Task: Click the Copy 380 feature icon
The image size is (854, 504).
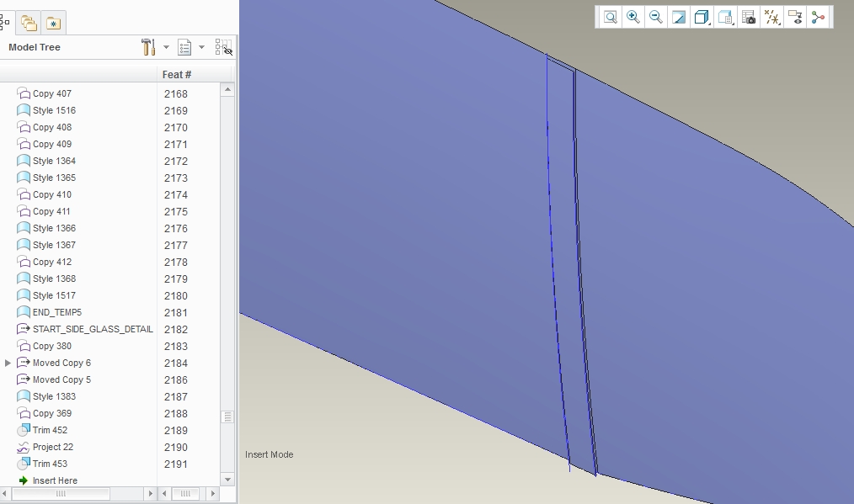Action: pos(24,346)
